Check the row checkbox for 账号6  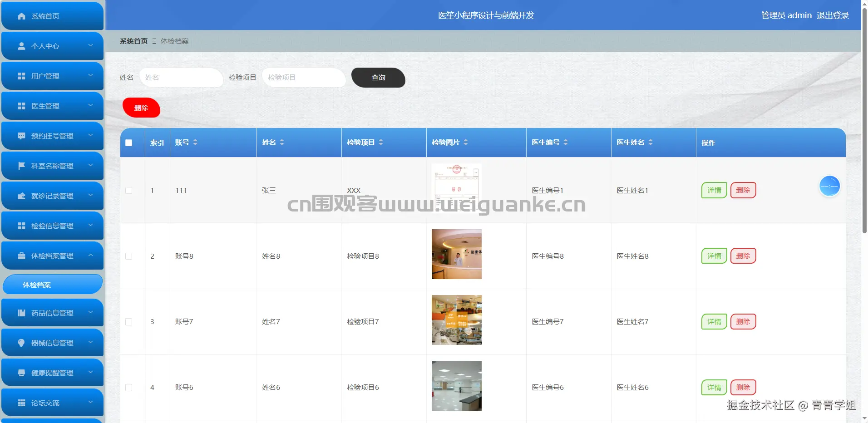point(129,388)
